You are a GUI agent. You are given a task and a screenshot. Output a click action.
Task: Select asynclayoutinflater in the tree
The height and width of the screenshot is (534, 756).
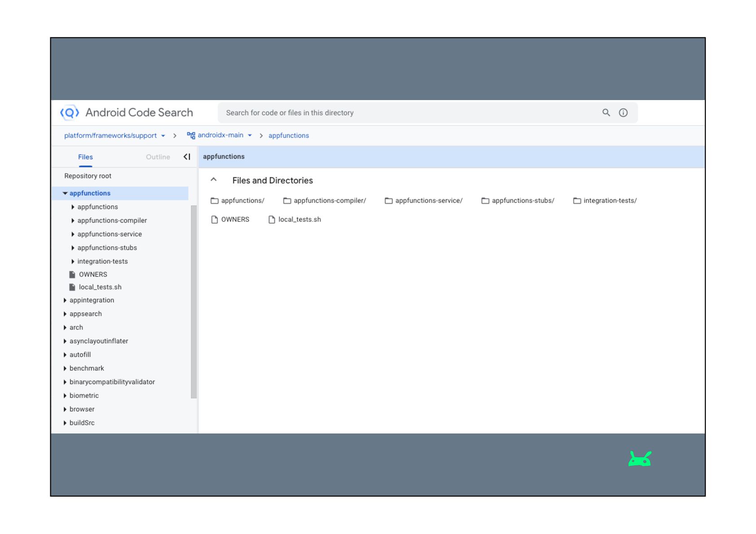pyautogui.click(x=99, y=341)
